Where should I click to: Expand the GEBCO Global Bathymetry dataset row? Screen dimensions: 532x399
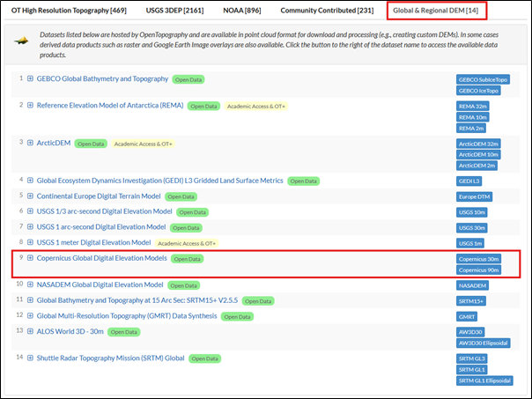pos(30,78)
